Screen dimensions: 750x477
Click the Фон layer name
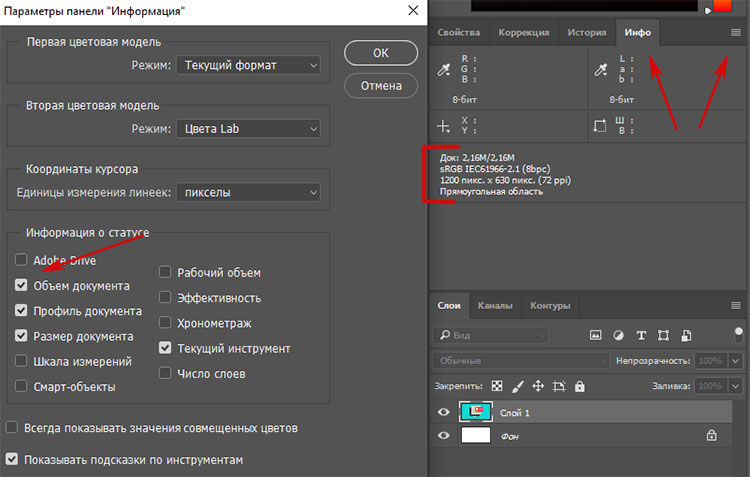[x=510, y=436]
